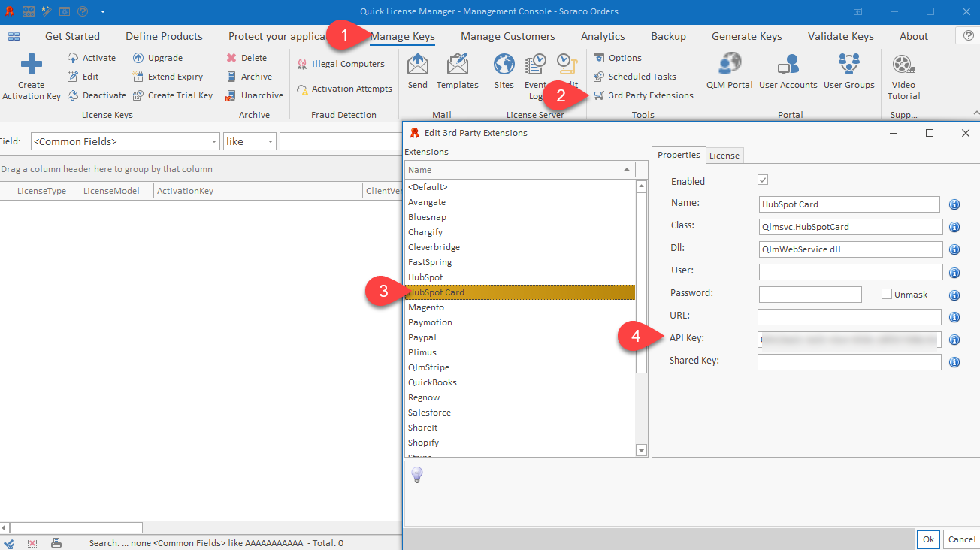Screen dimensions: 980x550
Task: Open the Options tool
Action: tap(617, 58)
